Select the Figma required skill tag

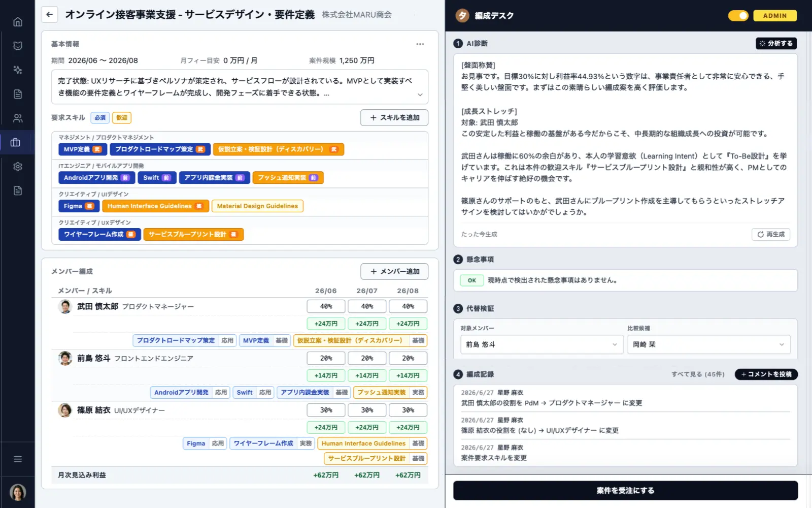tap(79, 206)
